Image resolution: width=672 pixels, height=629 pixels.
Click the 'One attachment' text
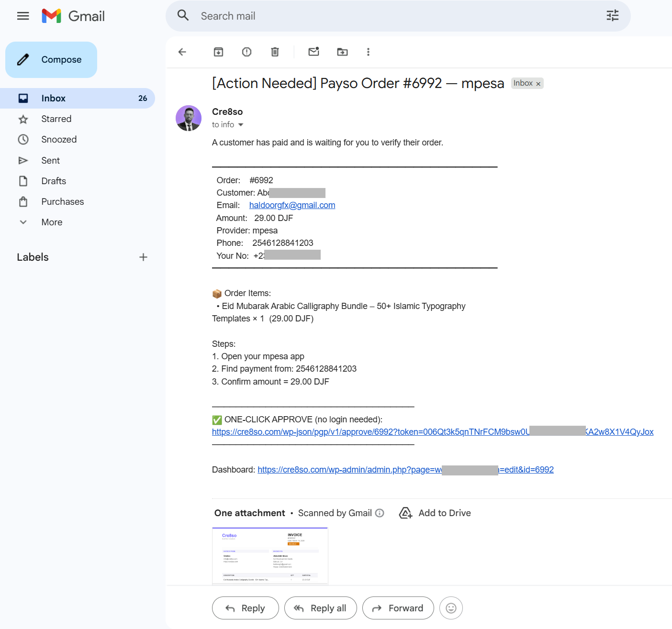point(249,513)
